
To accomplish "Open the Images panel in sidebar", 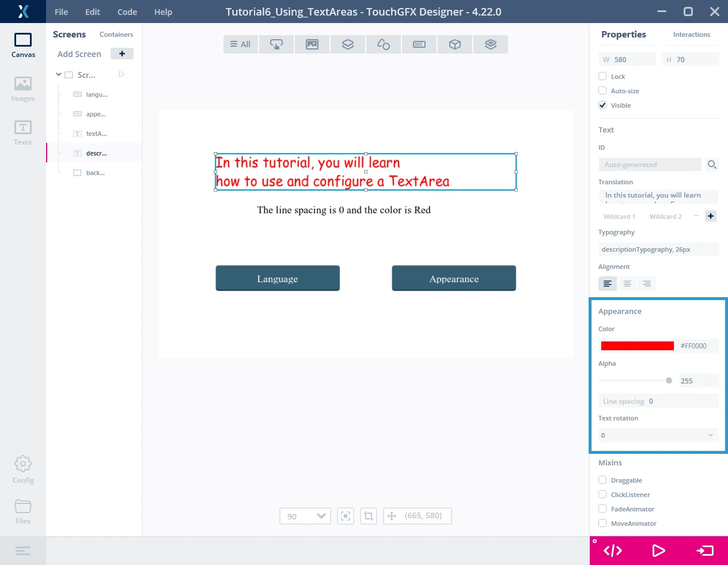I will click(x=23, y=89).
